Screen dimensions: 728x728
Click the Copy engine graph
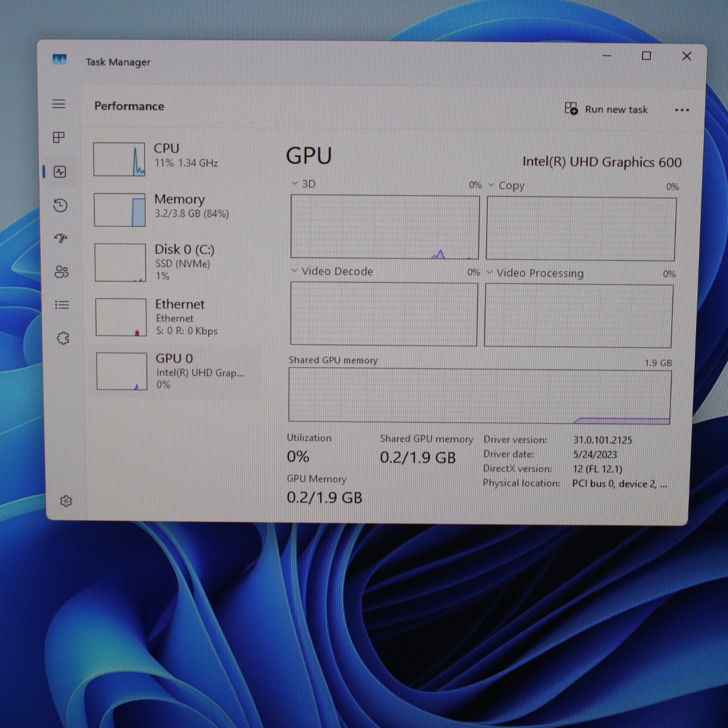tap(581, 229)
